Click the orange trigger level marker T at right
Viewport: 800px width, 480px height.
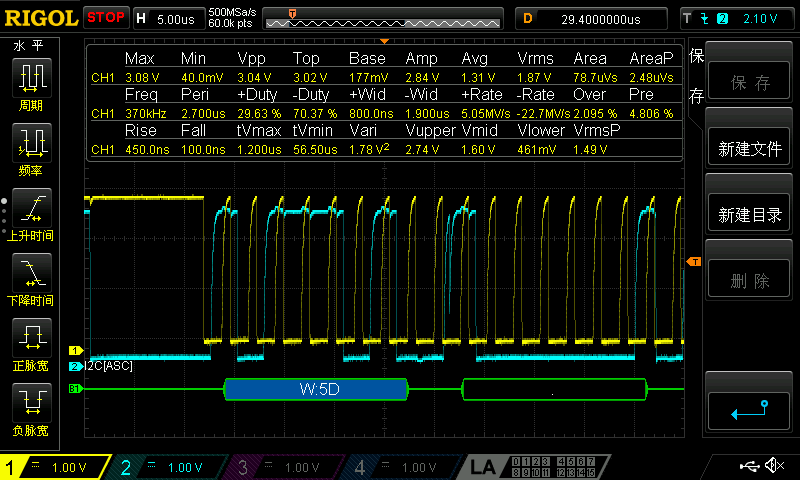(x=694, y=262)
